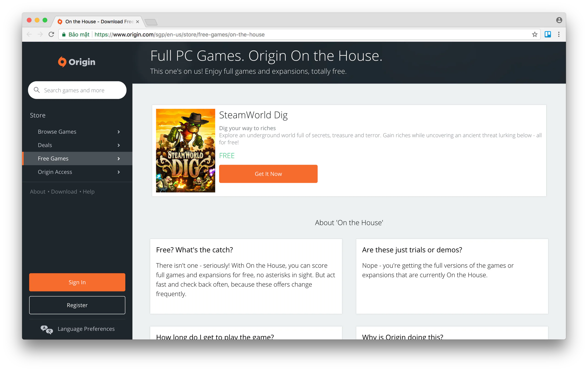Click the browser forward arrow
Viewport: 588px width, 371px height.
click(x=40, y=34)
